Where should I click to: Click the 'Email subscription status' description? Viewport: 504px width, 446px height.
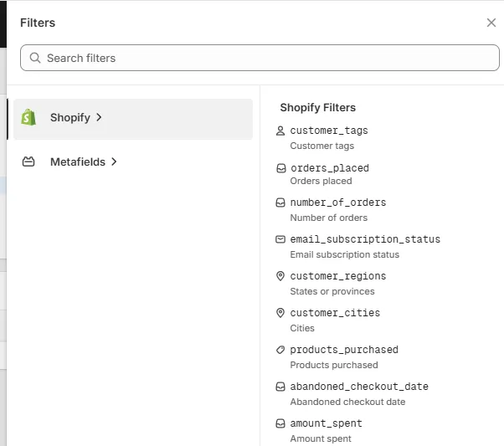[345, 255]
